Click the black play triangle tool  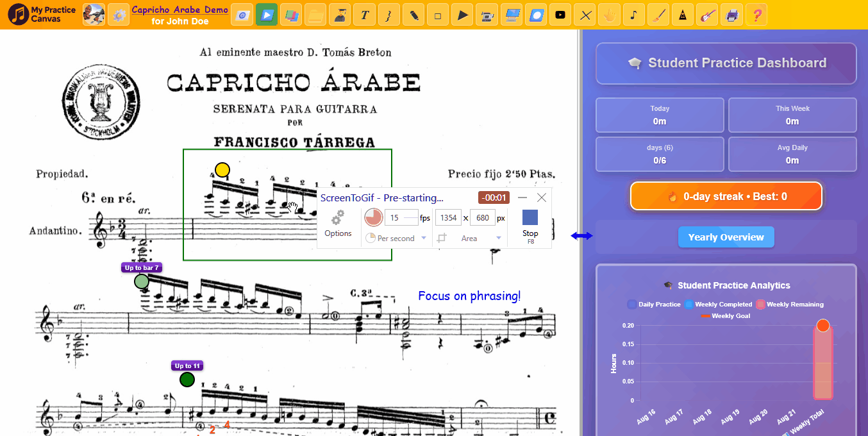click(462, 14)
